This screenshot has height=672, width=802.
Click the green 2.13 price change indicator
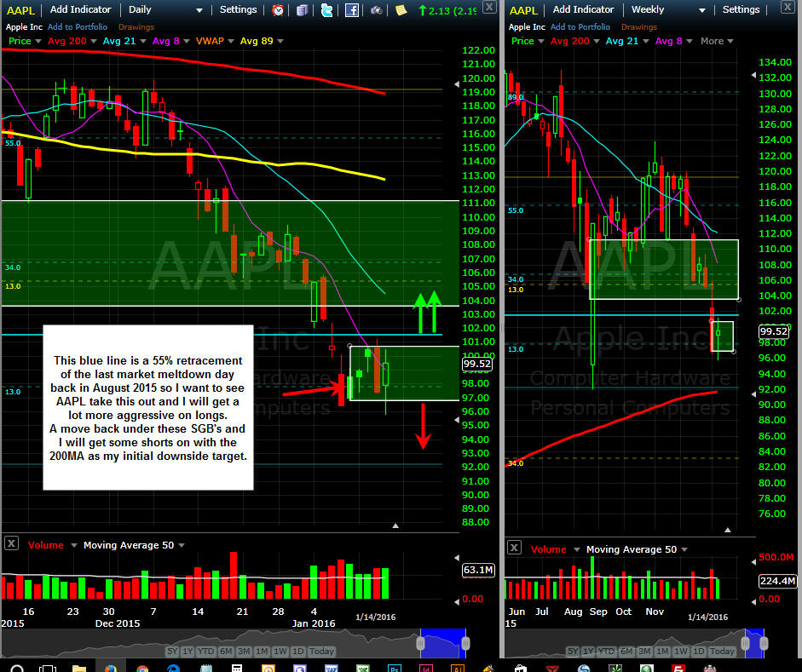(x=447, y=10)
